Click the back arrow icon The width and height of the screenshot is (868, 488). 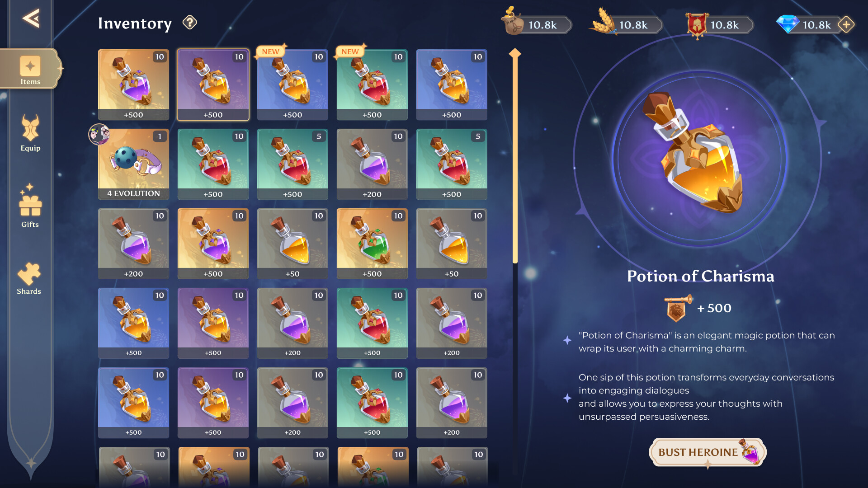click(x=31, y=19)
